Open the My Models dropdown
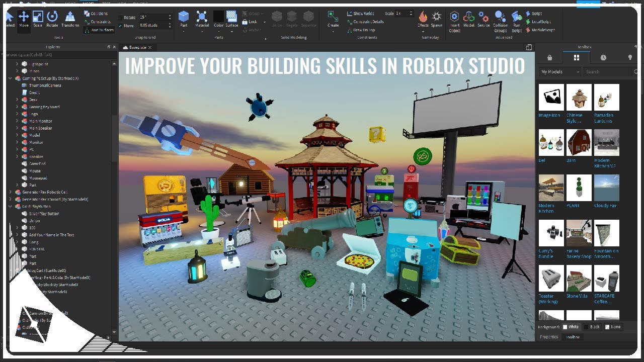 (x=560, y=72)
